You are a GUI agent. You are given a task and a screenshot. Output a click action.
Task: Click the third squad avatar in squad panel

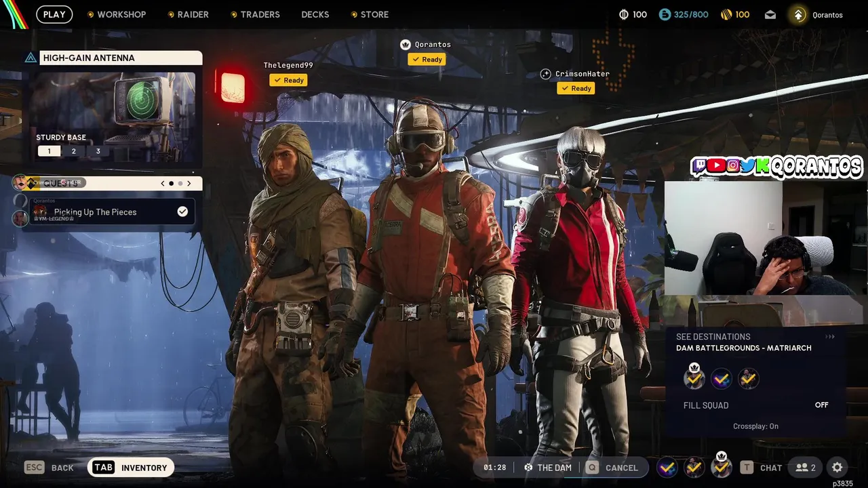(x=748, y=379)
